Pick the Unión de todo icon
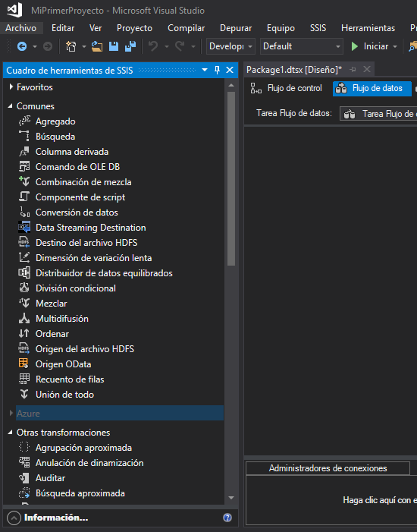 click(x=24, y=394)
